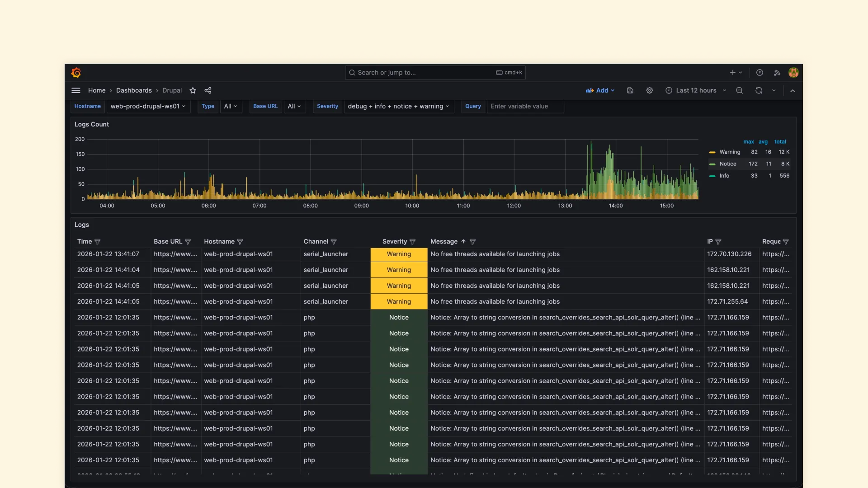Screen dimensions: 868x488
Task: Open the Hostname web-prod-drupal-ws01 dropdown
Action: tap(148, 107)
